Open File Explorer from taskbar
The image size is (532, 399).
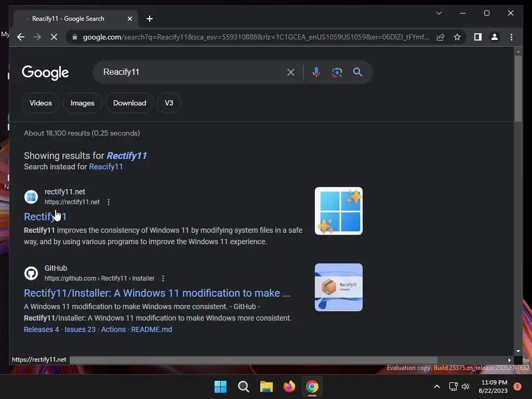(x=267, y=387)
